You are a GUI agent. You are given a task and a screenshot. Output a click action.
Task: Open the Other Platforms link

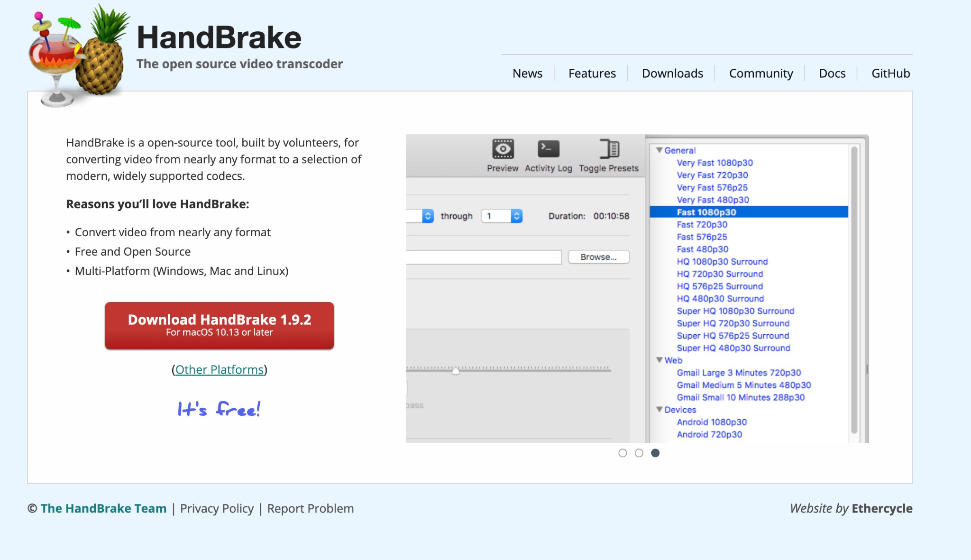tap(220, 369)
